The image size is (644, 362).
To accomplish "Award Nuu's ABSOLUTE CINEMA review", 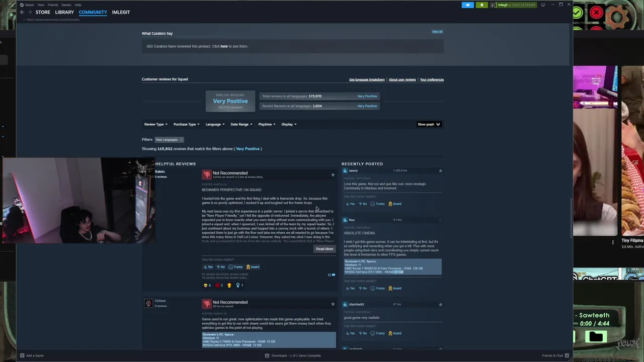I will pyautogui.click(x=394, y=288).
